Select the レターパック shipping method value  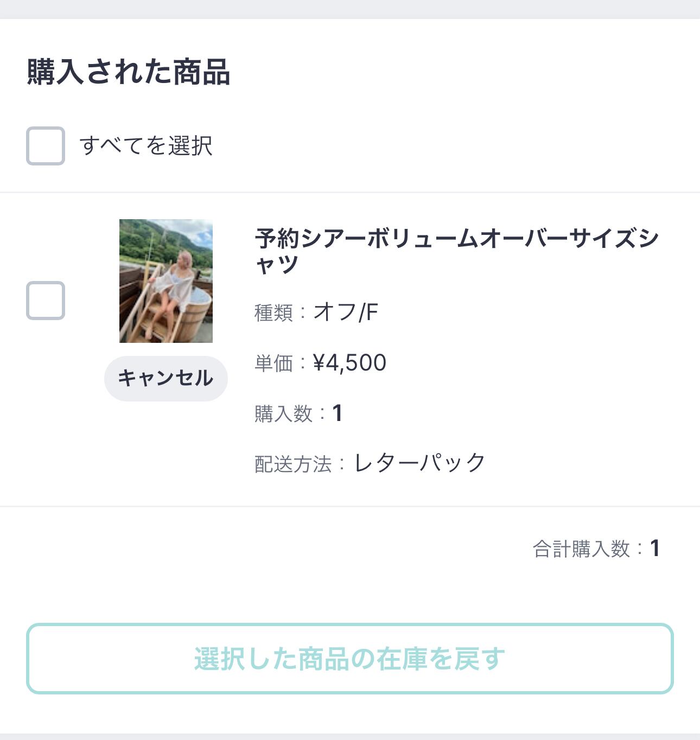(419, 463)
